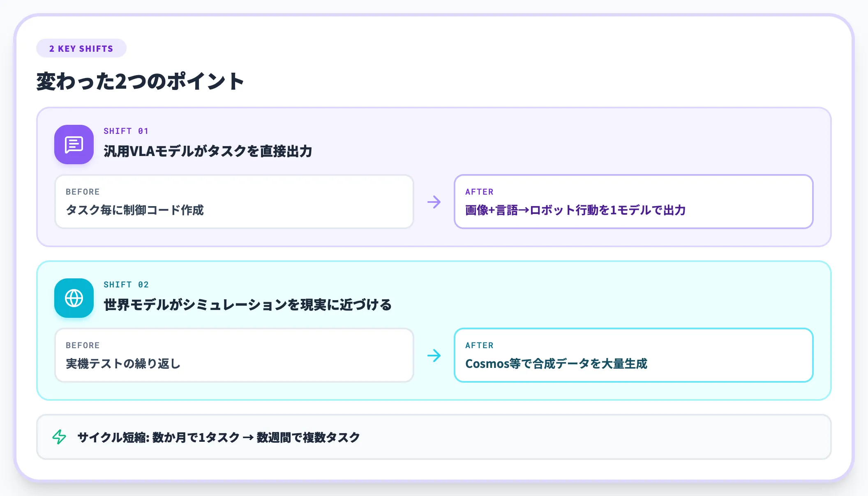Click the 'SHIFT 02' label
This screenshot has width=868, height=496.
pyautogui.click(x=126, y=285)
